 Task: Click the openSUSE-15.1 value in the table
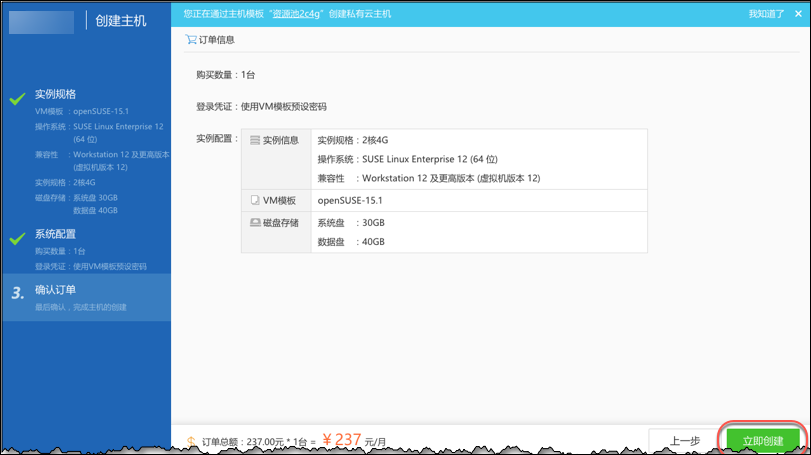[350, 201]
